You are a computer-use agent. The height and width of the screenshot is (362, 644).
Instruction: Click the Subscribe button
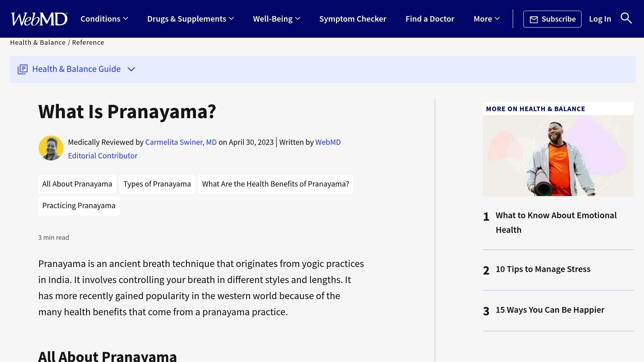(x=552, y=19)
